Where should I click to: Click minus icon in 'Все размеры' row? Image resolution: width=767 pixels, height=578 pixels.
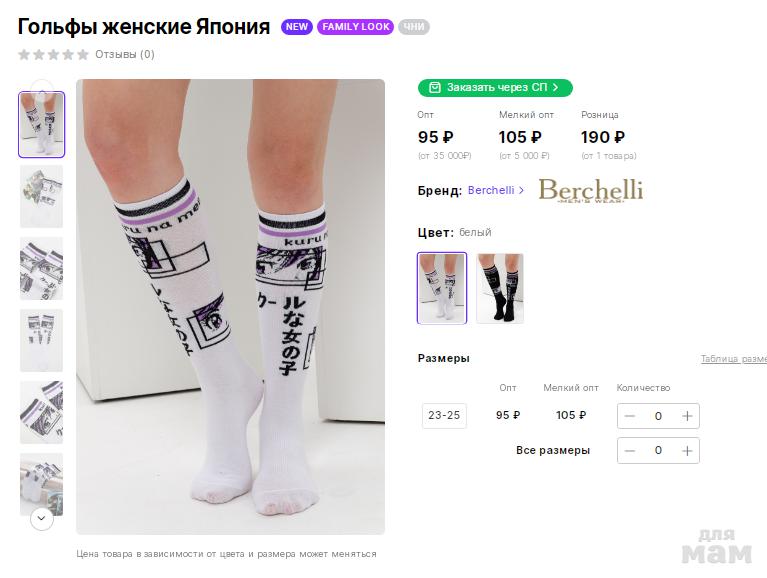pos(630,451)
